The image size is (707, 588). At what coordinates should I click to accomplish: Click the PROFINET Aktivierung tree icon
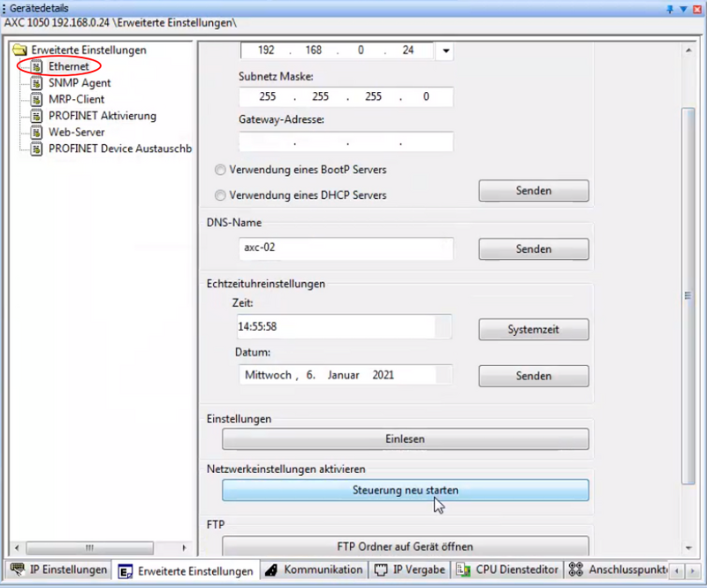[x=36, y=116]
